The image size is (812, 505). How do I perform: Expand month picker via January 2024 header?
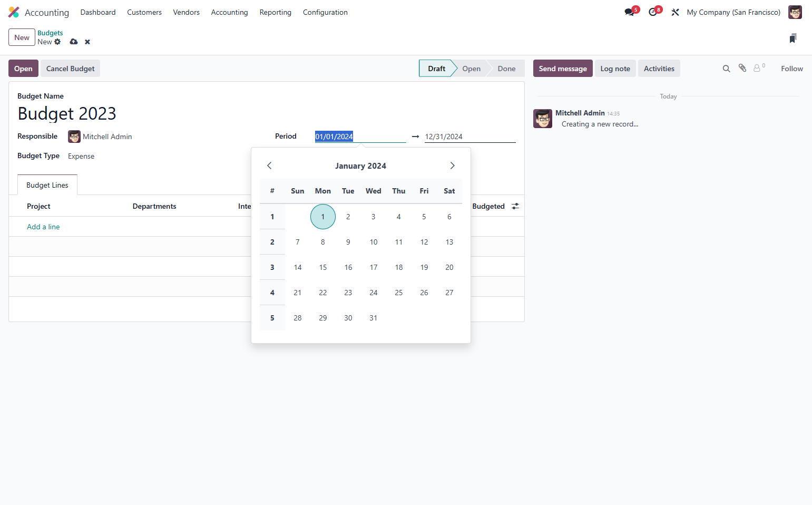[361, 166]
